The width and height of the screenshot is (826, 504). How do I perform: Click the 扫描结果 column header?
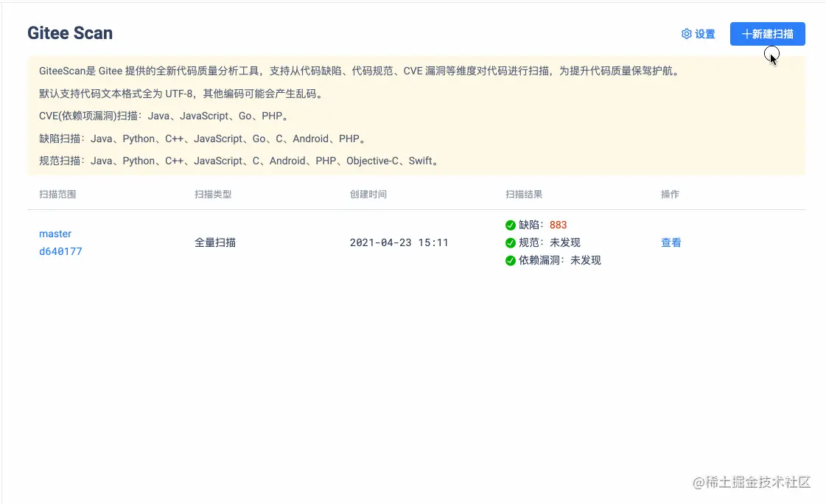pos(524,194)
